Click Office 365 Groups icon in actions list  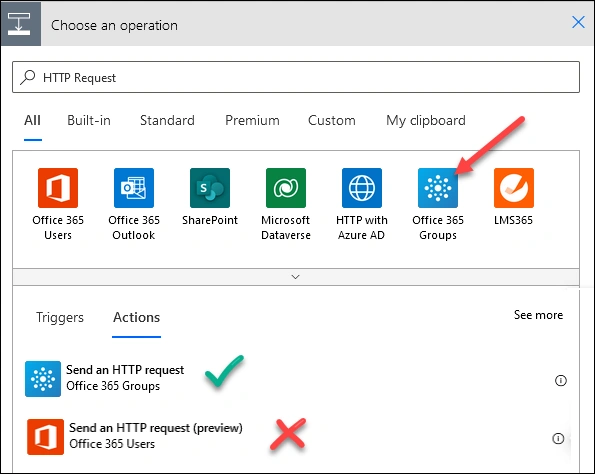click(43, 379)
